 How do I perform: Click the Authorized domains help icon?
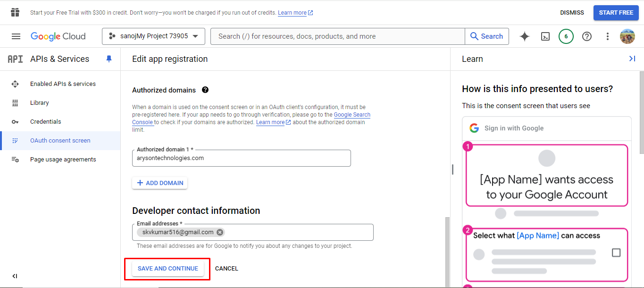(x=205, y=90)
